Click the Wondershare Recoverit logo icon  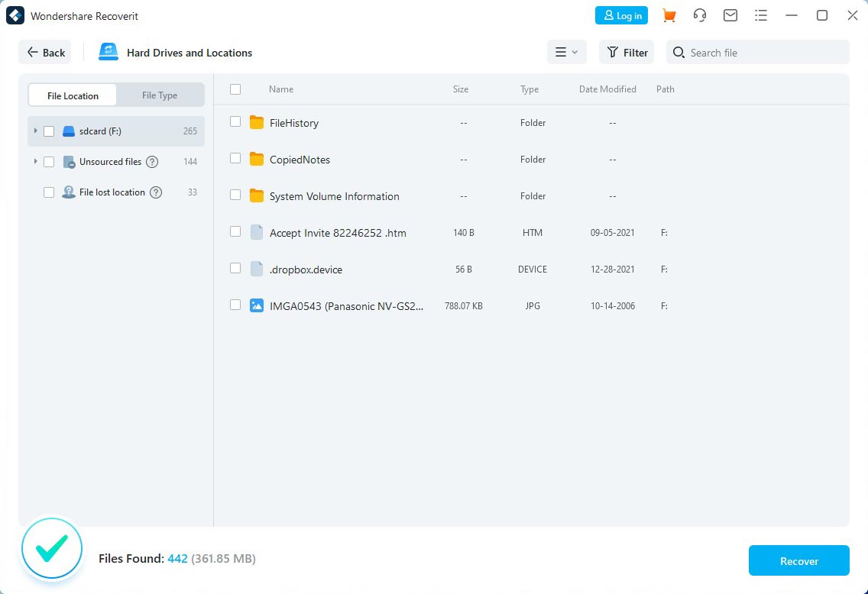[15, 15]
